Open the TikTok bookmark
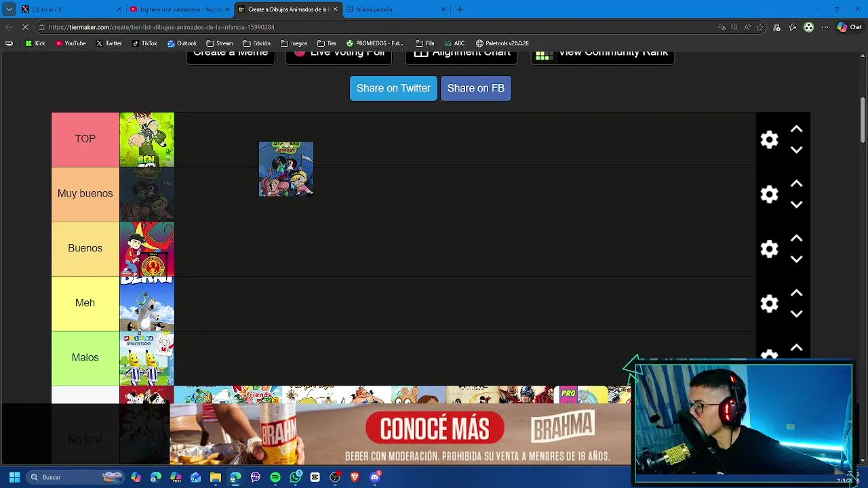Screen dimensions: 868x488 [144, 43]
